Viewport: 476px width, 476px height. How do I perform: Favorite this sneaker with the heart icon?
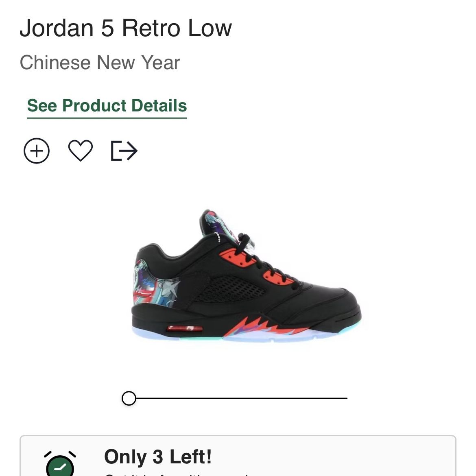[x=81, y=151]
